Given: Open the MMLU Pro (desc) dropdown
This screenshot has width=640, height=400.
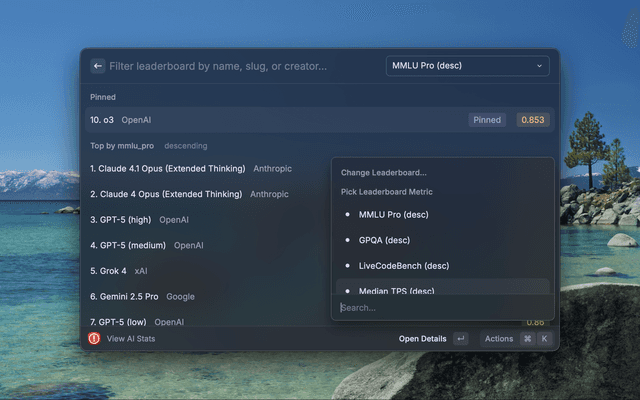Looking at the screenshot, I should coord(467,66).
